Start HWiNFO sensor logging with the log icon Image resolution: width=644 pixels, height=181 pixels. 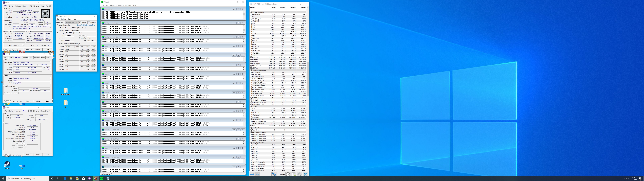coord(294,174)
